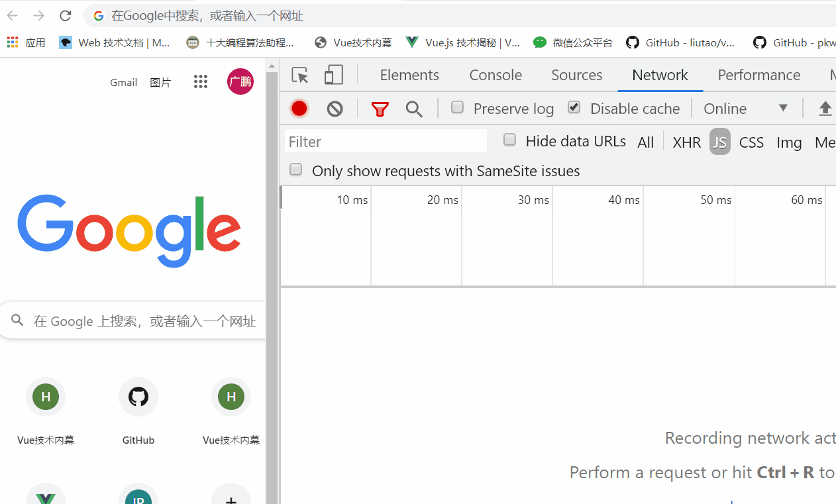Open the 十大编程算法助程 bookmark
The width and height of the screenshot is (836, 504).
point(240,42)
